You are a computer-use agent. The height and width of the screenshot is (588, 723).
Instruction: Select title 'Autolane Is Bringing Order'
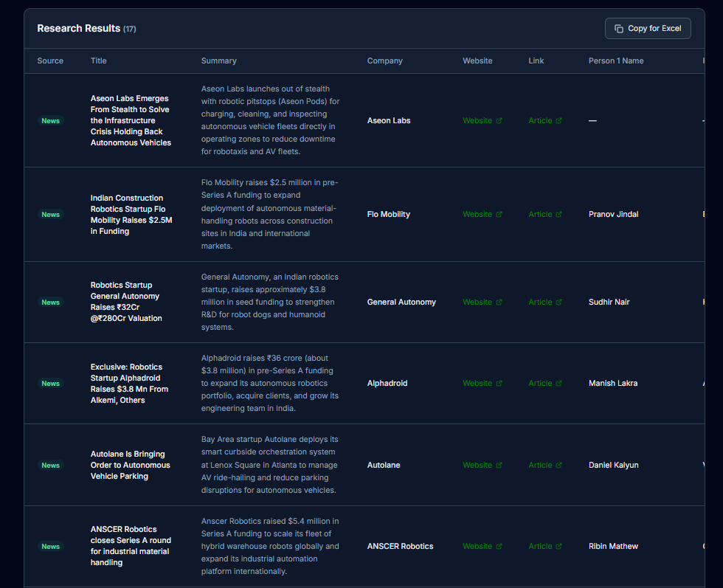131,466
